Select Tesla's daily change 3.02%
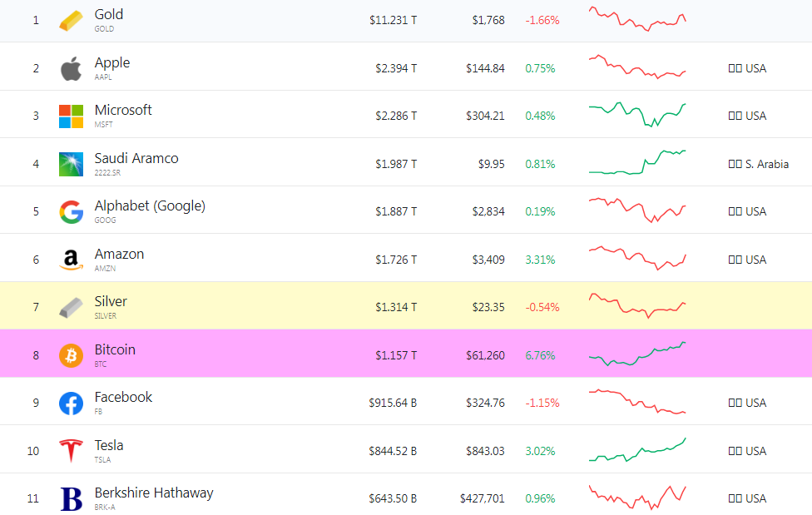The height and width of the screenshot is (515, 812). [540, 451]
